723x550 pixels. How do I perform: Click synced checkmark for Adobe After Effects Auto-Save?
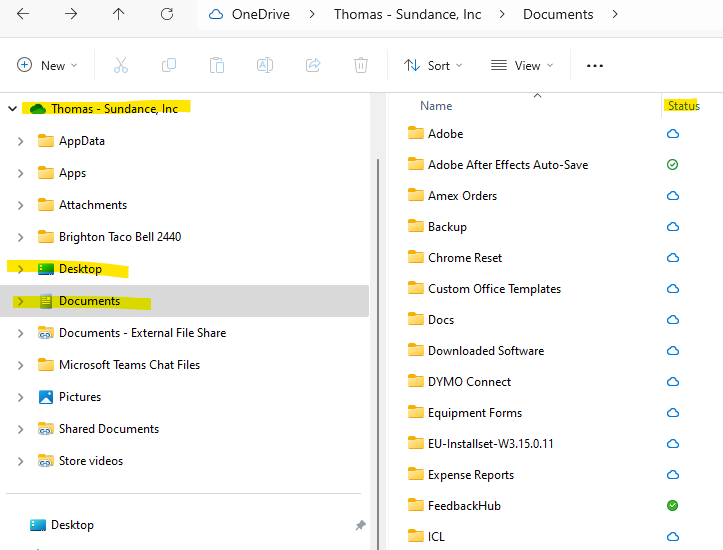(673, 165)
